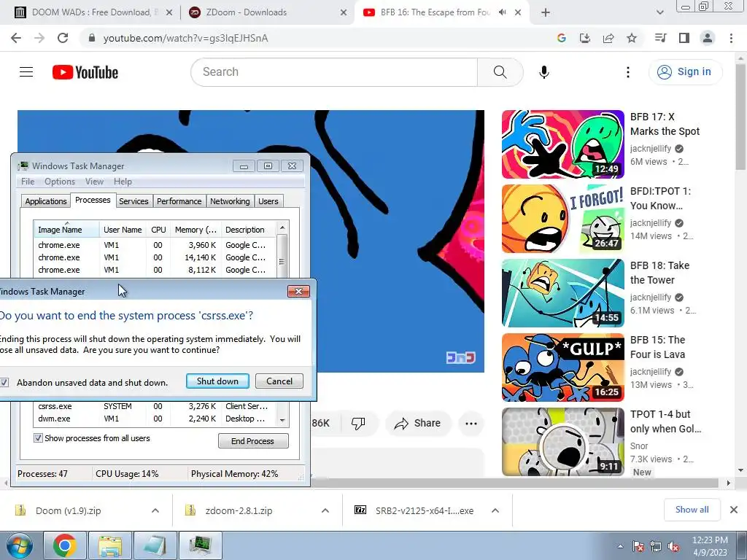Open the media control icon in Chrome

click(x=660, y=38)
